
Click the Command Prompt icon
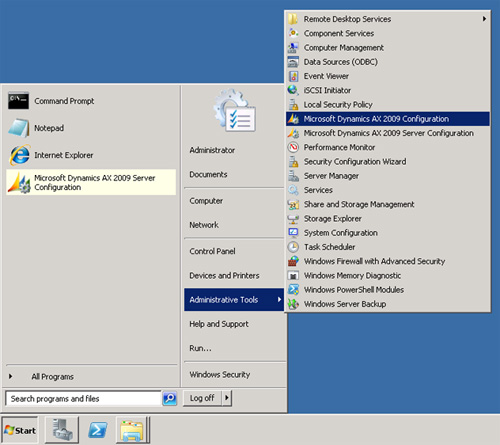(x=18, y=101)
